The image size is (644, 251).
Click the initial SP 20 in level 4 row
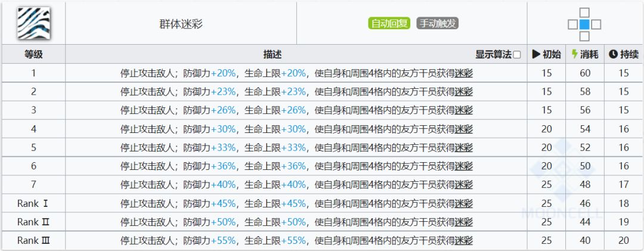coord(547,129)
